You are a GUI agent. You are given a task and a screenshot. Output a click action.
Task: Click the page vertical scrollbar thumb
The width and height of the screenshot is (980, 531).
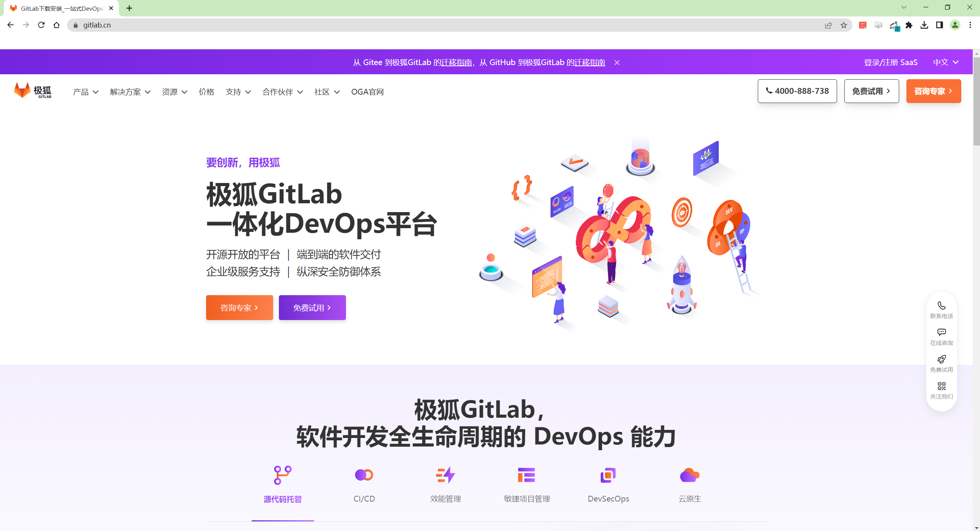click(976, 101)
